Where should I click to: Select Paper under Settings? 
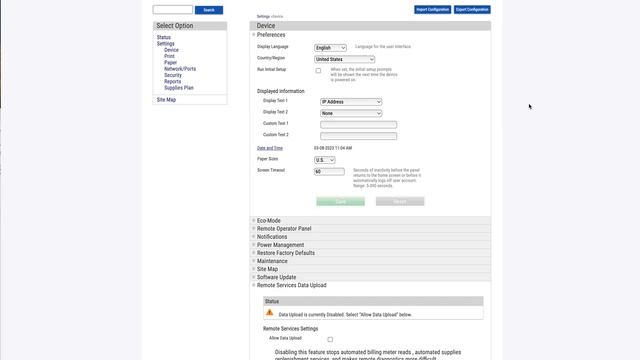(x=170, y=62)
